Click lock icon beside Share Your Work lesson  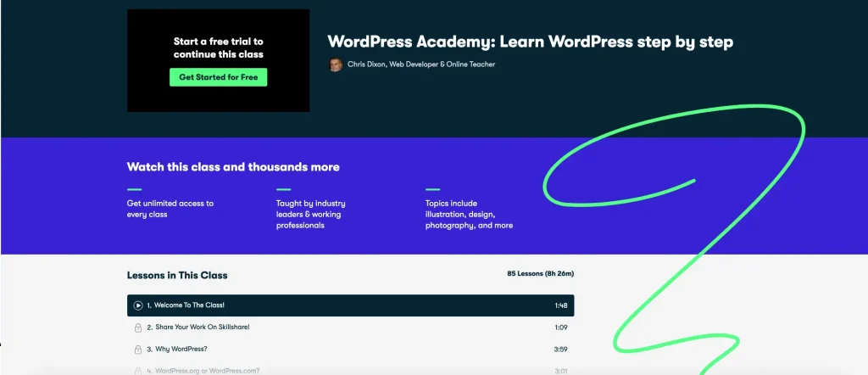(x=138, y=327)
